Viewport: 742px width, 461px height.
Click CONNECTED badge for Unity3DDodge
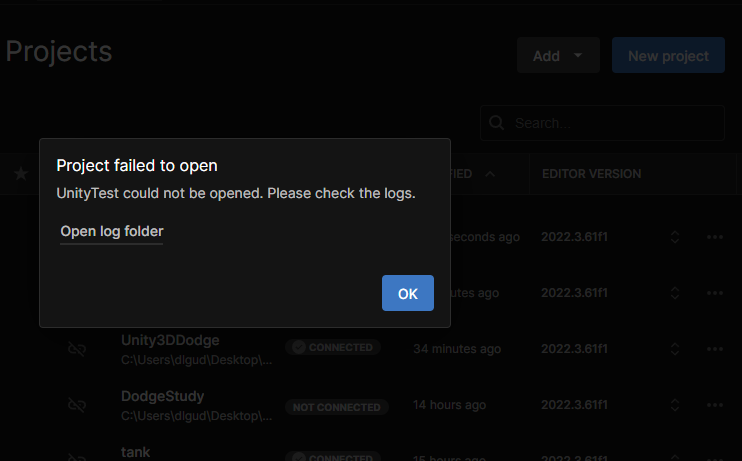click(x=333, y=347)
